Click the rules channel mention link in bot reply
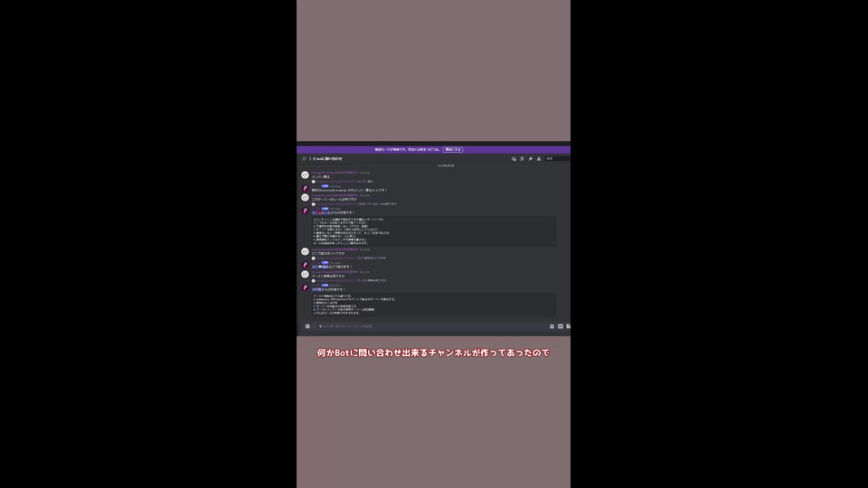Image resolution: width=868 pixels, height=488 pixels. click(x=321, y=212)
